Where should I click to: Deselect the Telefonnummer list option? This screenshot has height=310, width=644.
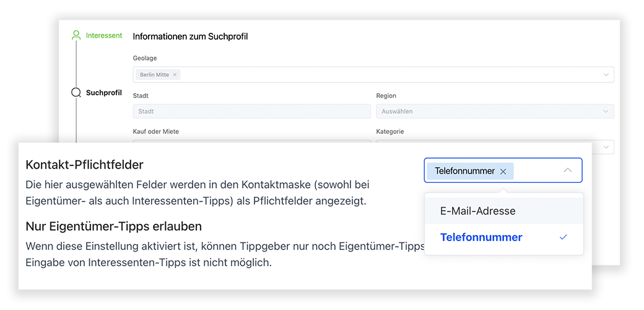click(x=503, y=237)
